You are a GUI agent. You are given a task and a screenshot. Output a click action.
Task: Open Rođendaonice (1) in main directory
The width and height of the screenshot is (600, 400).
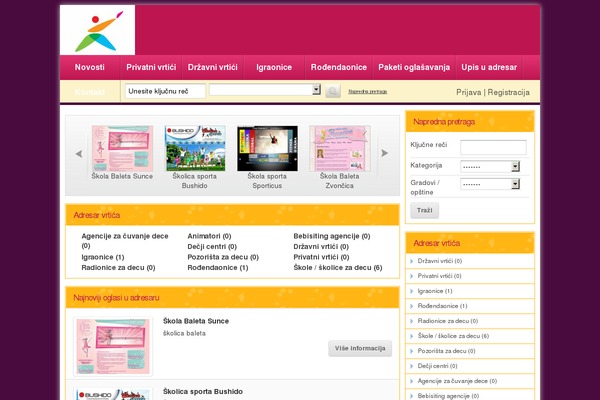(218, 268)
